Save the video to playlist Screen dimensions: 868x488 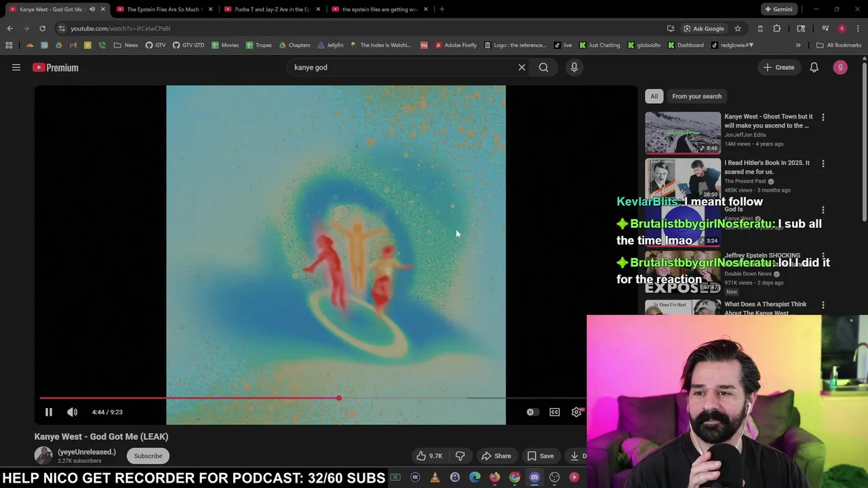coord(540,456)
